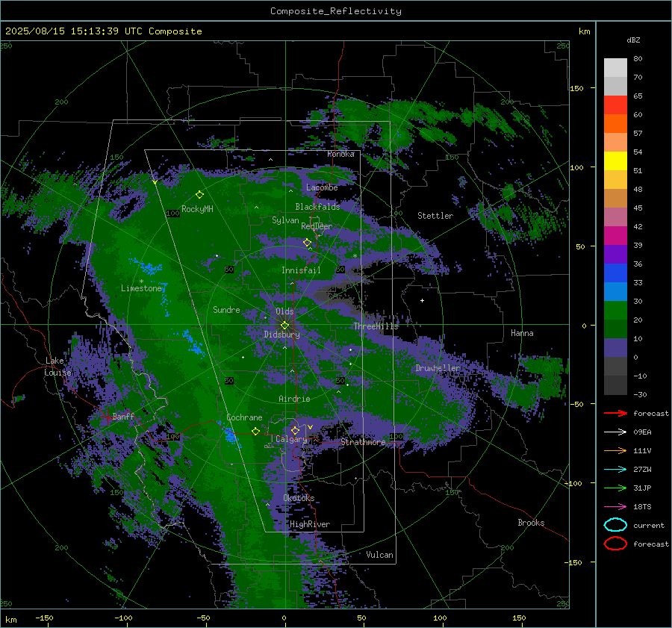Select the blue 33–36 dBZ swatch
Screen dimensions: 672x628
click(x=615, y=273)
